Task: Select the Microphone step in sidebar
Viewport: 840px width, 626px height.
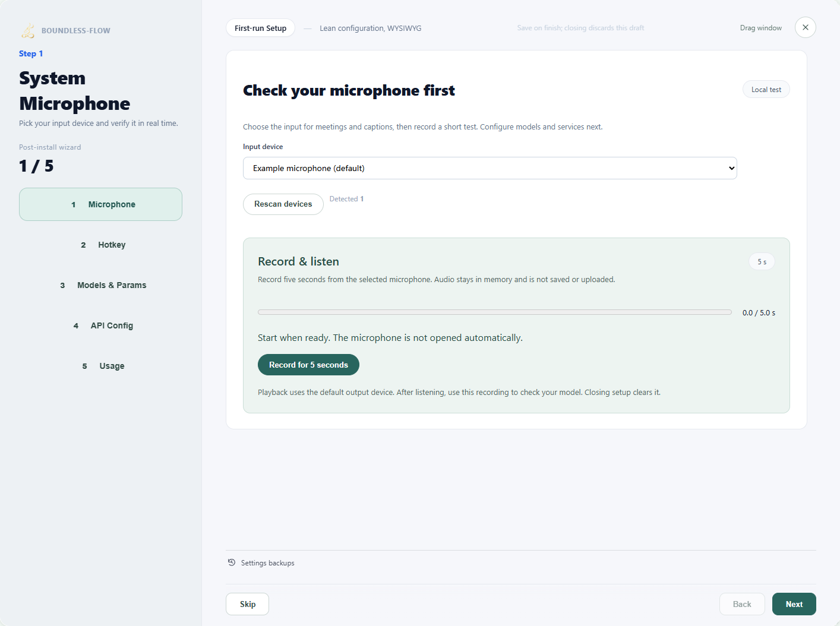Action: click(100, 204)
